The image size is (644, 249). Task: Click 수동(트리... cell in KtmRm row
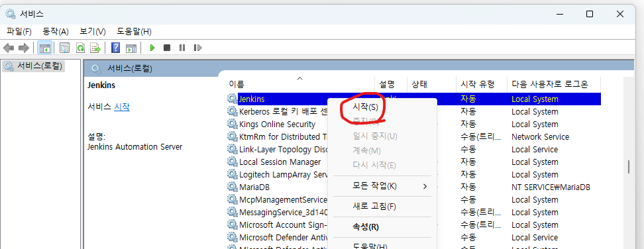pyautogui.click(x=480, y=136)
